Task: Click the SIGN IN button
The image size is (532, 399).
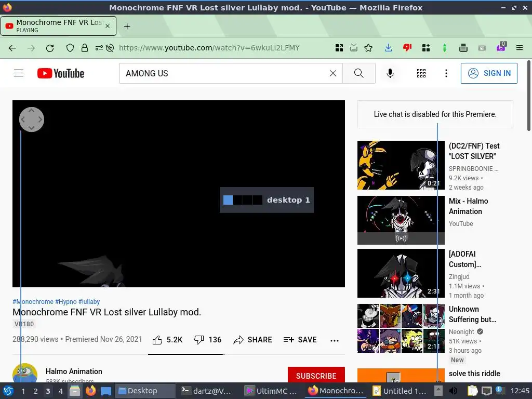Action: click(489, 73)
